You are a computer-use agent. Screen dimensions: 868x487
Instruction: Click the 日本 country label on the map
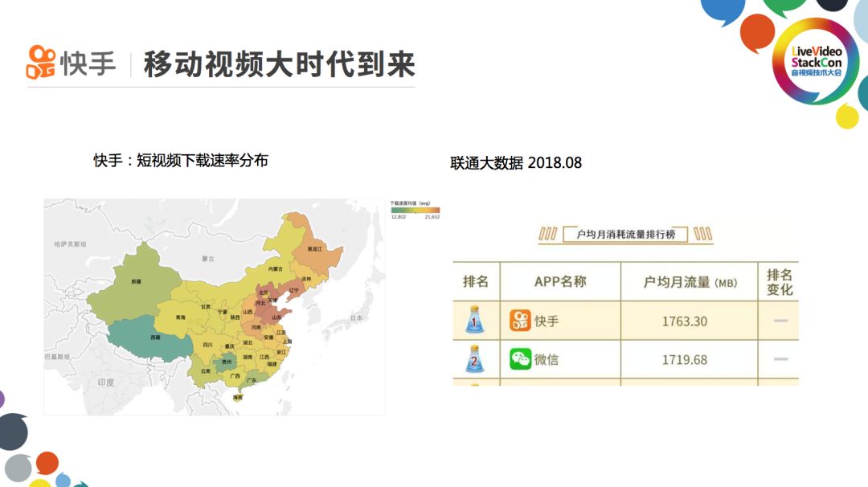coord(357,317)
